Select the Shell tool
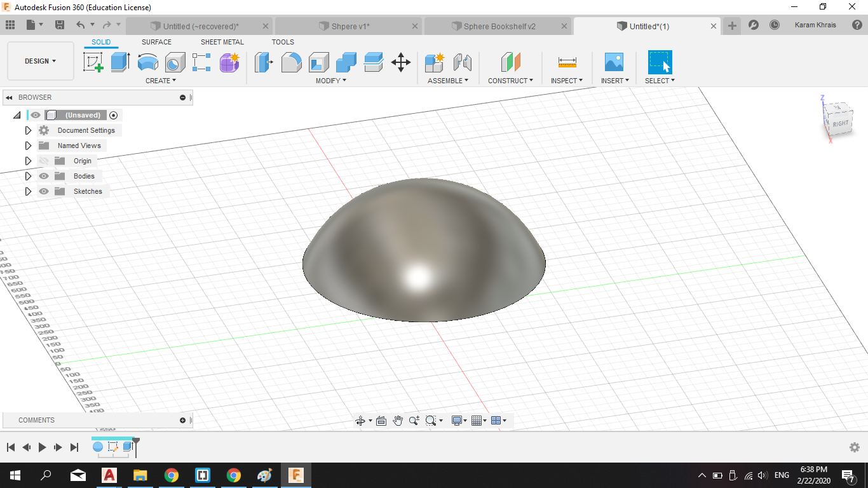868x488 pixels. (319, 62)
